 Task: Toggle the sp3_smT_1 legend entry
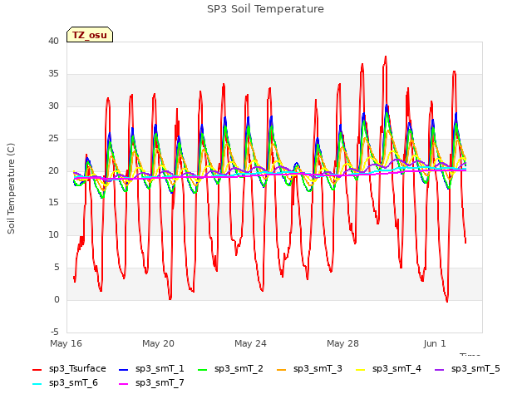pyautogui.click(x=151, y=369)
